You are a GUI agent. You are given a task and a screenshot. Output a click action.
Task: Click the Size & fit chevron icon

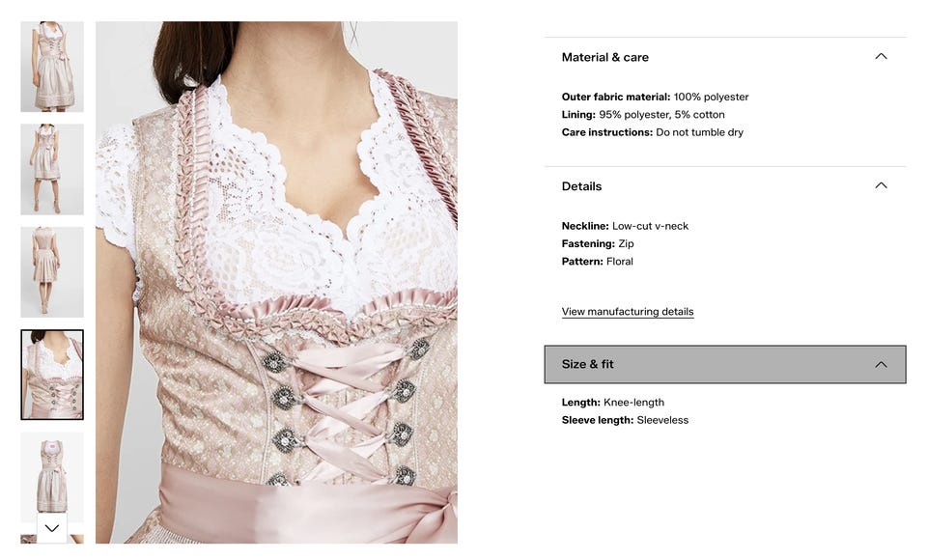(881, 364)
